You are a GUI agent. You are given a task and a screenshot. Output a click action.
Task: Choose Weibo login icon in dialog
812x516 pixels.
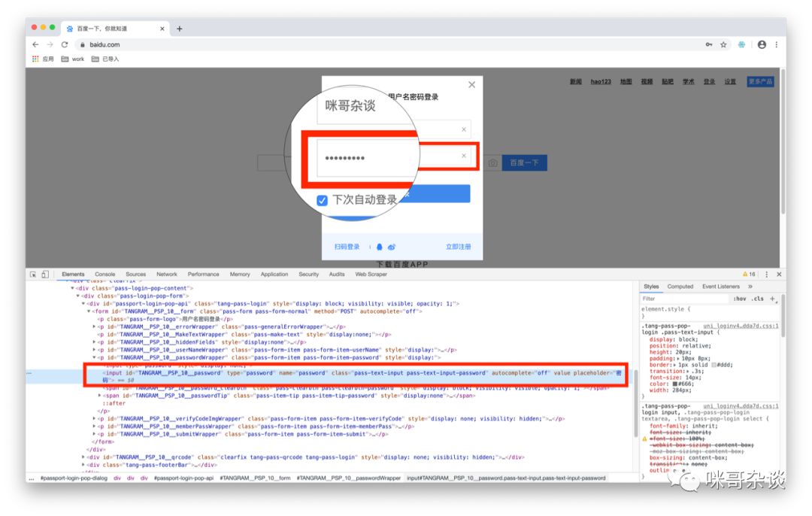[x=392, y=247]
